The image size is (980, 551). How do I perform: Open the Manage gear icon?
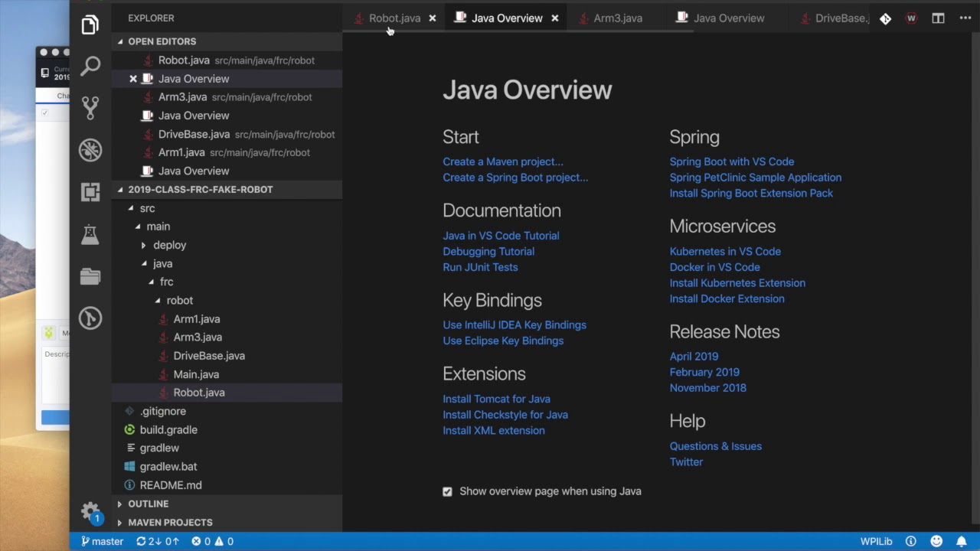90,511
